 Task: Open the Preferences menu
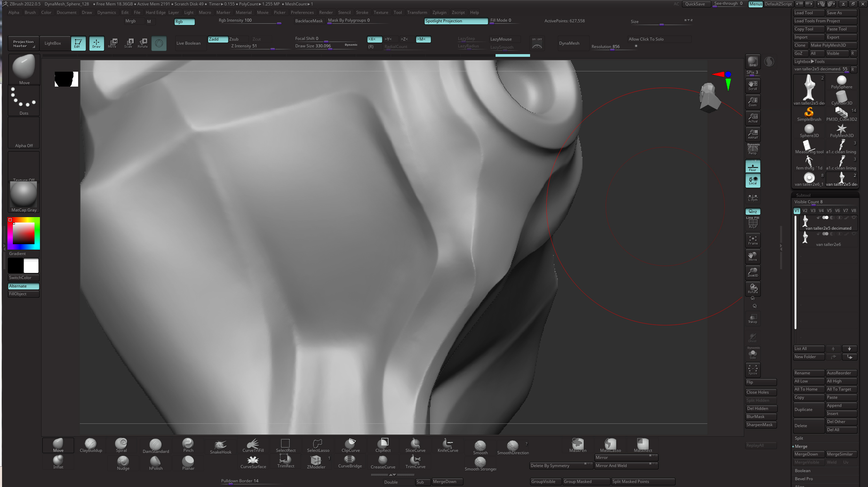coord(302,13)
